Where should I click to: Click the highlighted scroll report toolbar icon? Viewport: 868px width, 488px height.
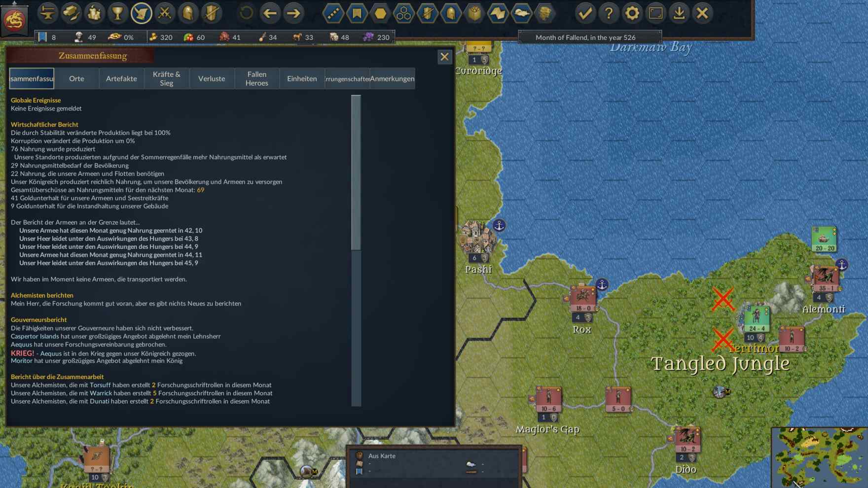point(141,13)
